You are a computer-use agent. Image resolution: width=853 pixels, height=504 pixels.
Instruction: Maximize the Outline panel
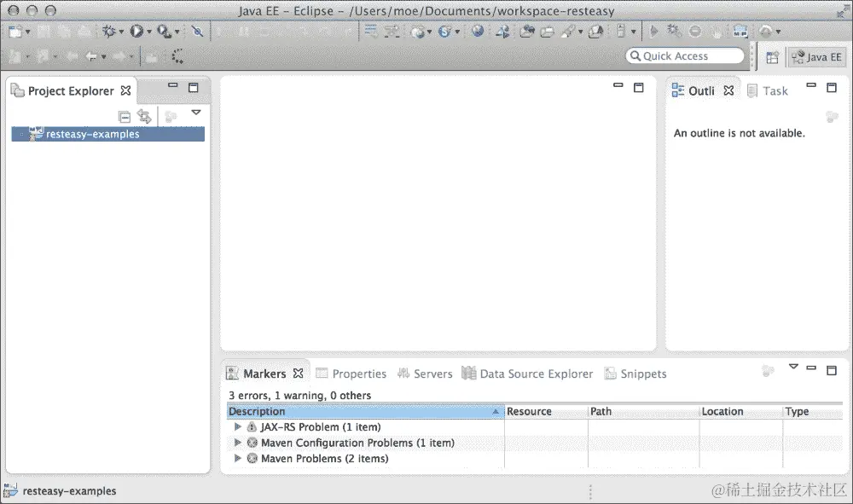coord(831,88)
